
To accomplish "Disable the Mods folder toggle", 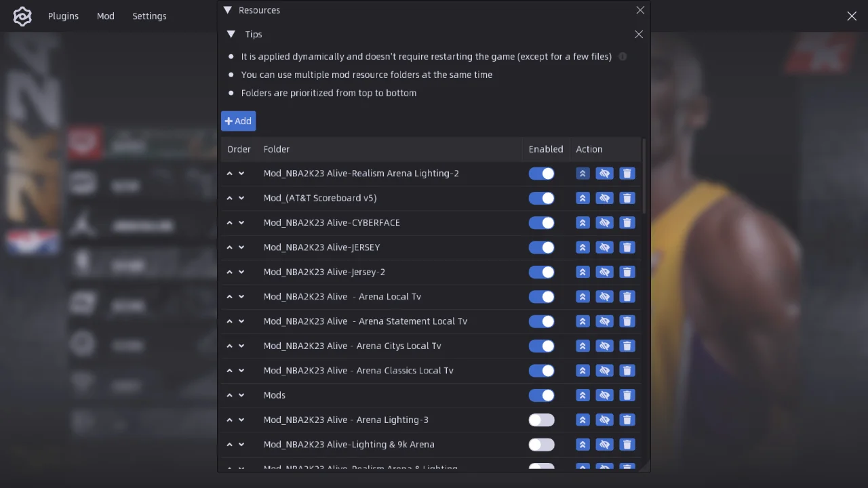I will [542, 395].
